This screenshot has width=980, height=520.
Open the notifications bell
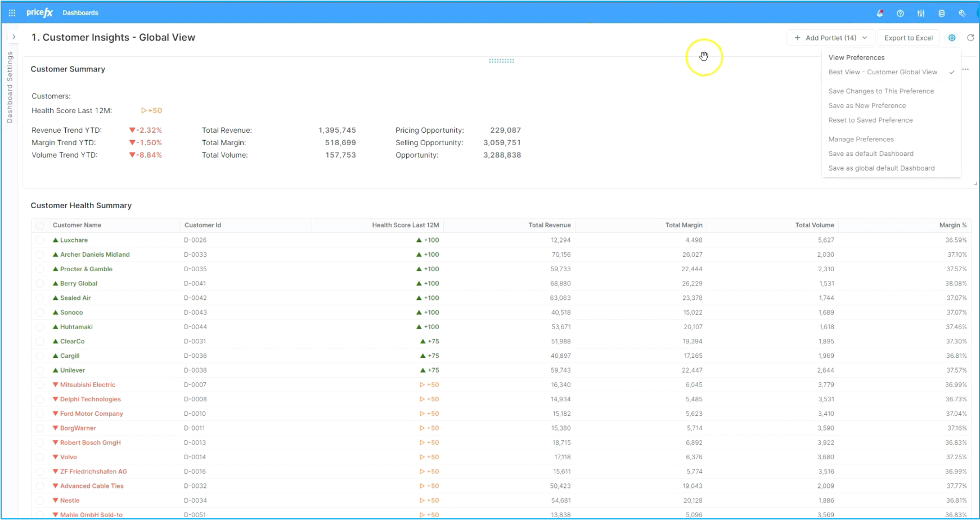(880, 13)
